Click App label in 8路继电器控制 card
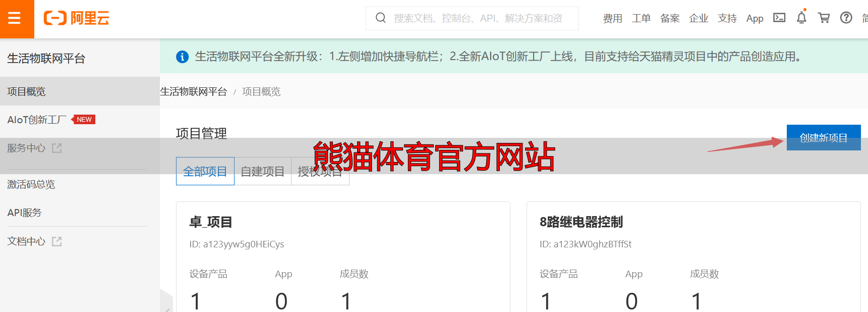Viewport: 868px width, 312px height. (634, 274)
